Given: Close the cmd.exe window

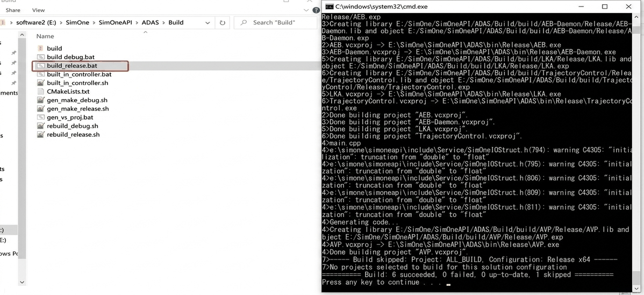Looking at the screenshot, I should [x=629, y=6].
